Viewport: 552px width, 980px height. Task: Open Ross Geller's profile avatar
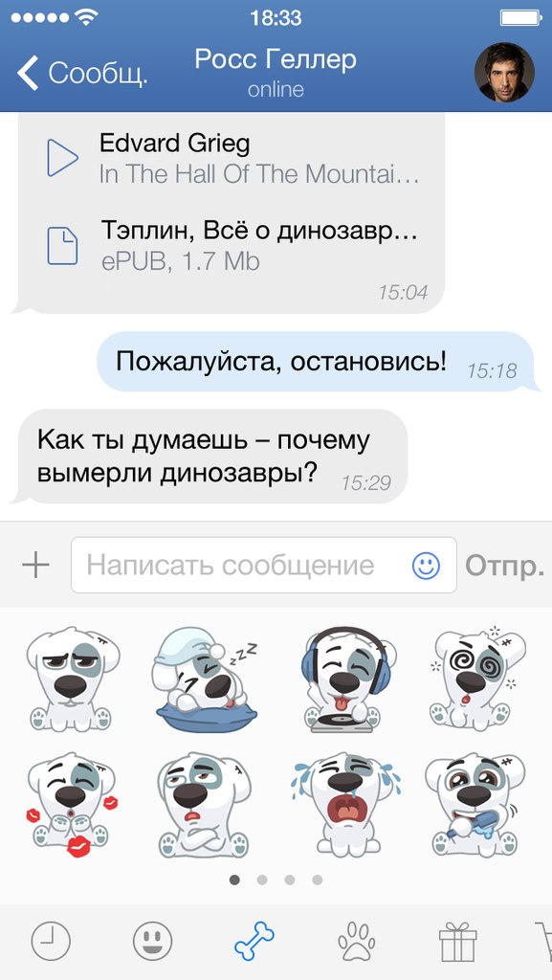point(504,73)
